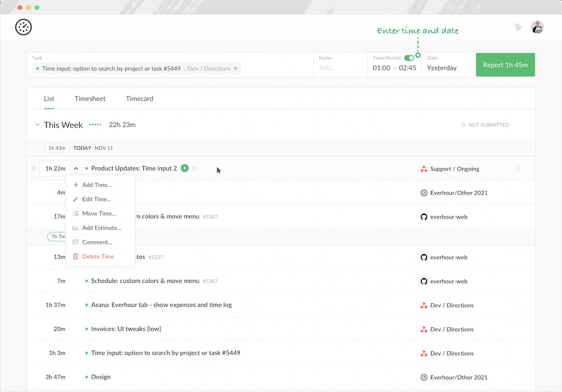This screenshot has width=562, height=392.
Task: Select Move Time... from the context menu
Action: pyautogui.click(x=98, y=213)
